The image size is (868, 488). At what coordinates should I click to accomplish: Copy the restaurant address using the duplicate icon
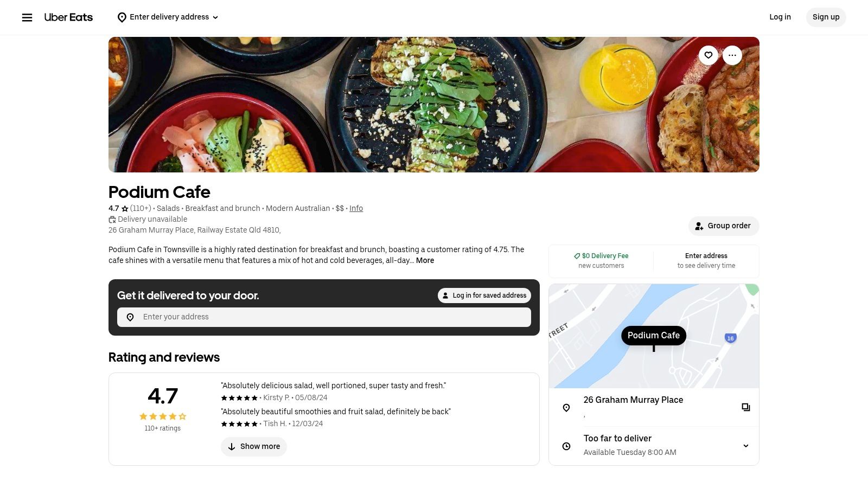[x=746, y=407]
